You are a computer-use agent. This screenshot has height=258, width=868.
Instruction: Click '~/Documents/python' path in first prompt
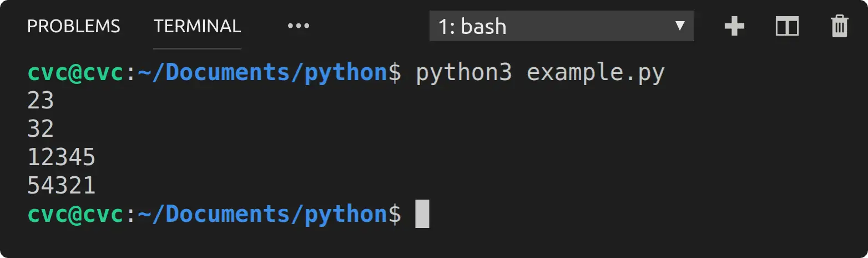[263, 73]
